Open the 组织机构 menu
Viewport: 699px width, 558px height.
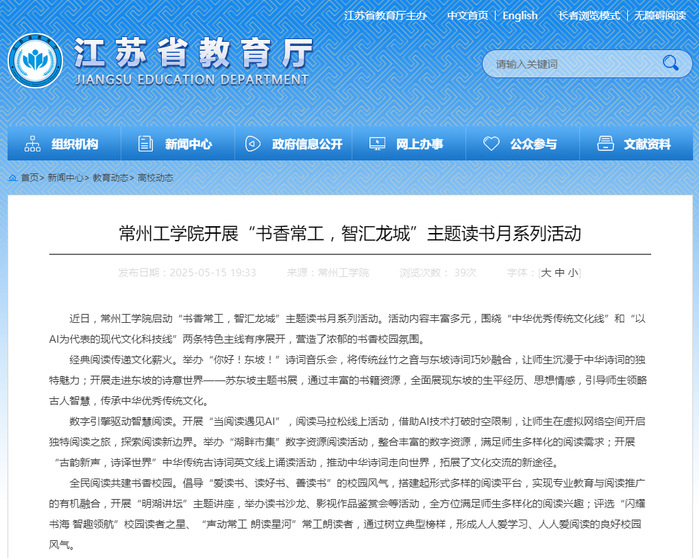[x=64, y=144]
